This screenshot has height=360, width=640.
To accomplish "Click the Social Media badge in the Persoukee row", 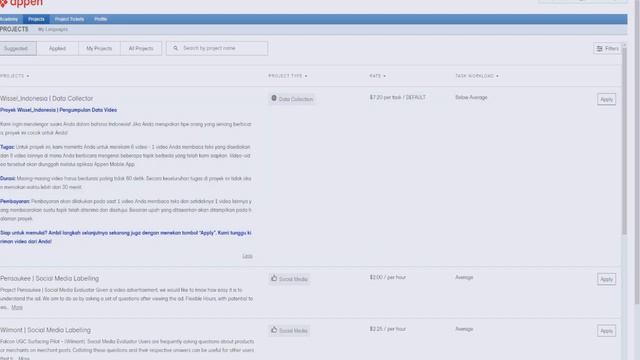I will [x=289, y=279].
